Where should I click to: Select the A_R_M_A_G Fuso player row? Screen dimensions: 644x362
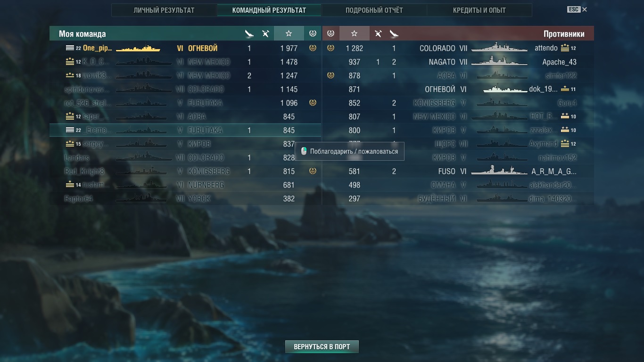click(x=458, y=171)
